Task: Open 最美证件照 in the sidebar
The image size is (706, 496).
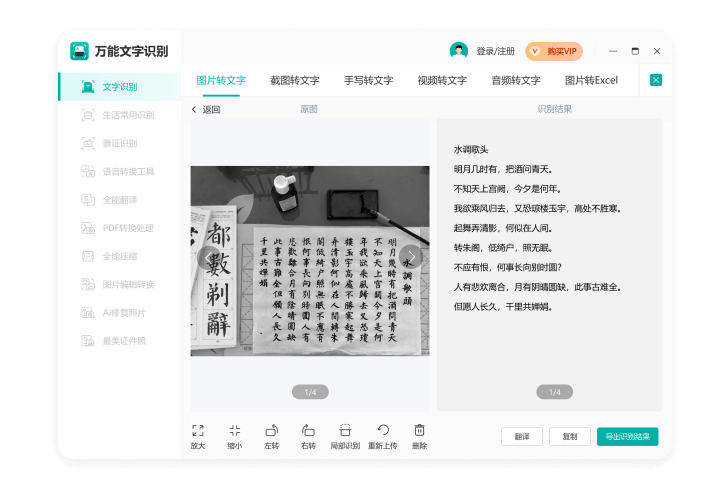Action: click(x=120, y=341)
